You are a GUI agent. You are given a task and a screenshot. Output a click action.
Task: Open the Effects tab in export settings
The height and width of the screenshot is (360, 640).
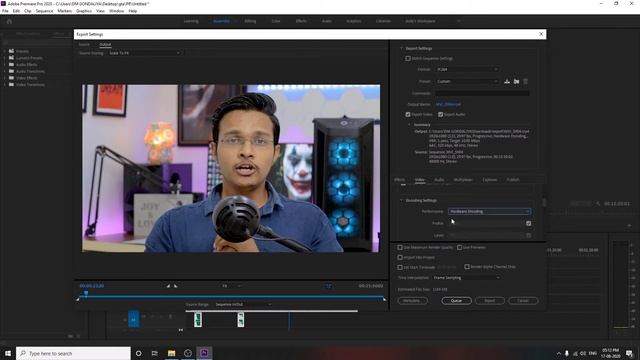tap(400, 180)
